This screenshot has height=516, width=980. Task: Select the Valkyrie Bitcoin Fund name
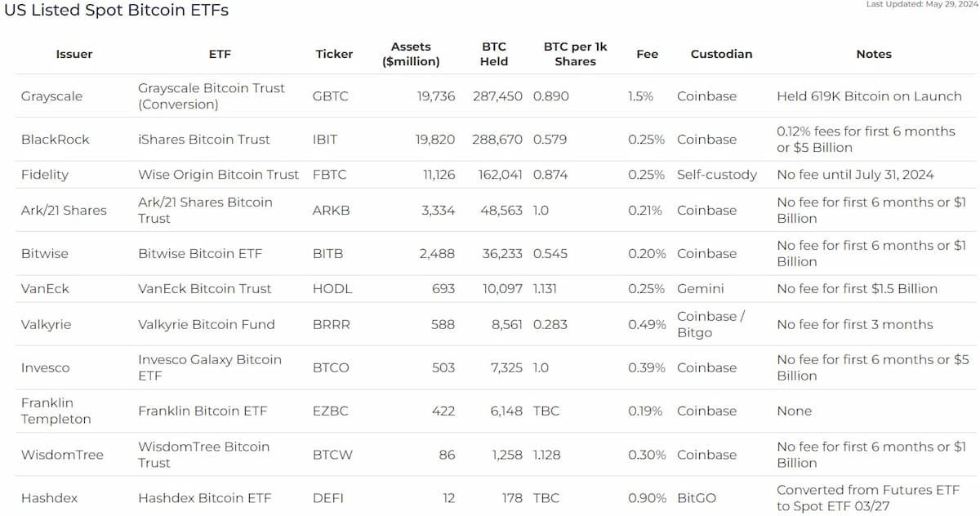207,324
